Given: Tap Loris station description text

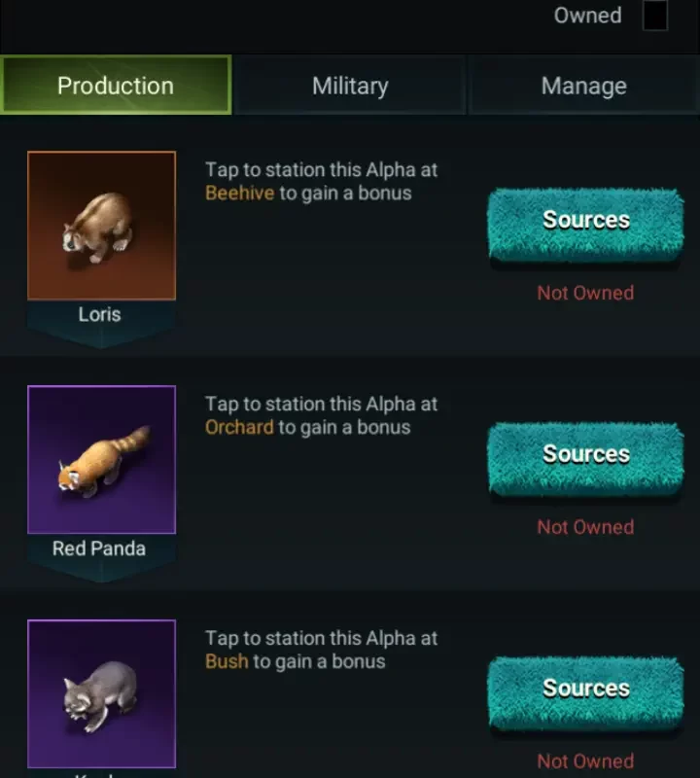Looking at the screenshot, I should point(321,170).
